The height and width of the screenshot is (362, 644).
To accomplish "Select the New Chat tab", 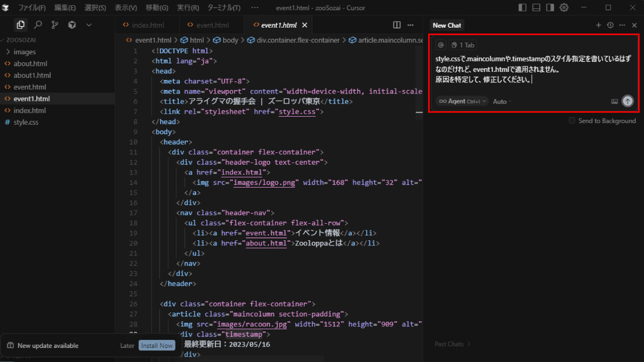I will [447, 25].
